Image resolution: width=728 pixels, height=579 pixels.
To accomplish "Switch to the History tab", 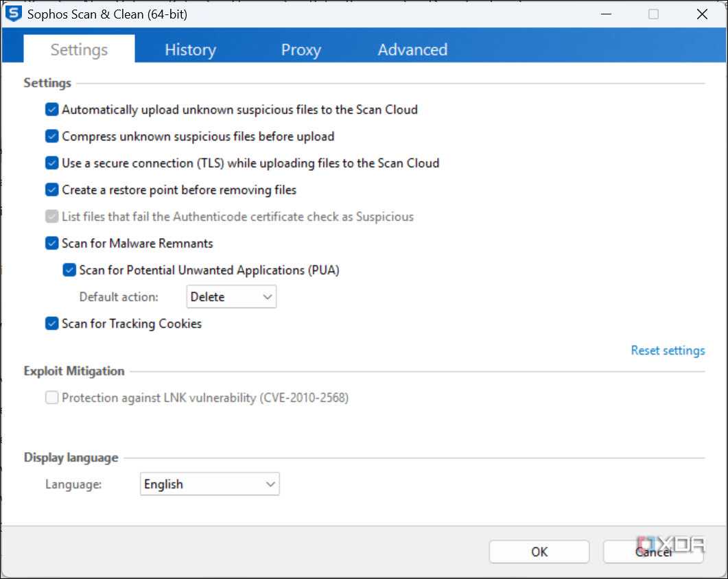I will coord(190,49).
